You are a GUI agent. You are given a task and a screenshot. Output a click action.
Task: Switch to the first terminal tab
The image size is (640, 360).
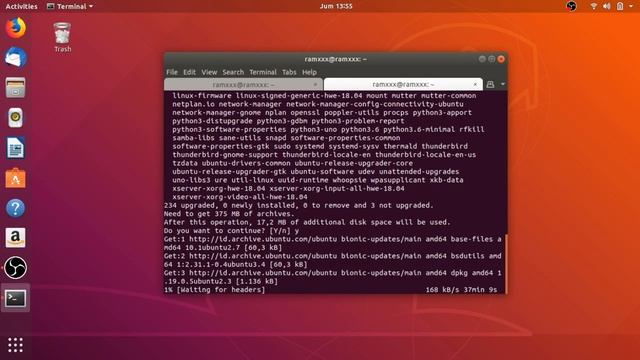pos(243,84)
